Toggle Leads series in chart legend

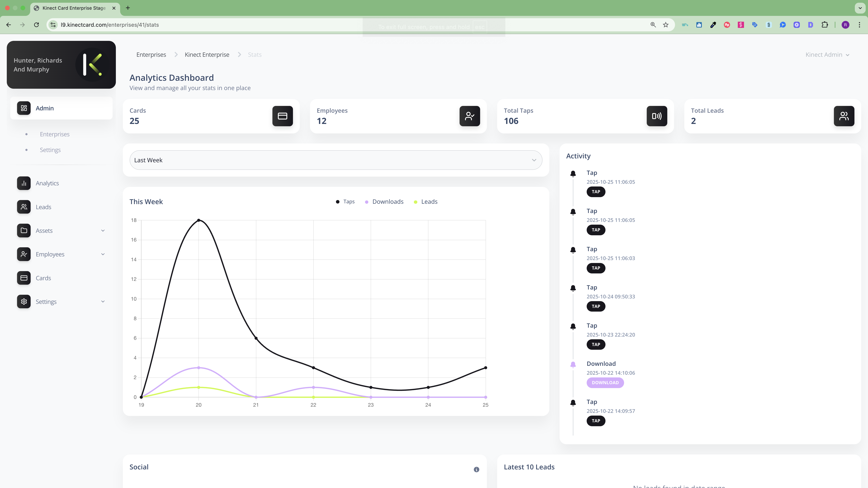click(x=426, y=202)
